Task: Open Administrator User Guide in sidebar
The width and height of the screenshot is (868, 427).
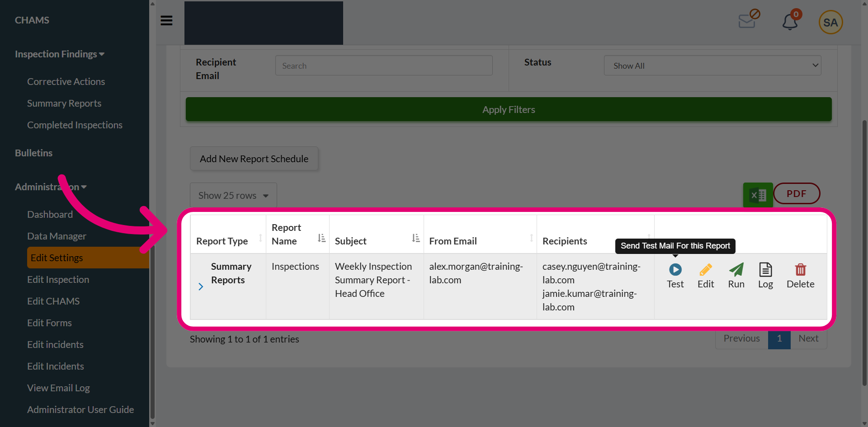Action: click(80, 410)
